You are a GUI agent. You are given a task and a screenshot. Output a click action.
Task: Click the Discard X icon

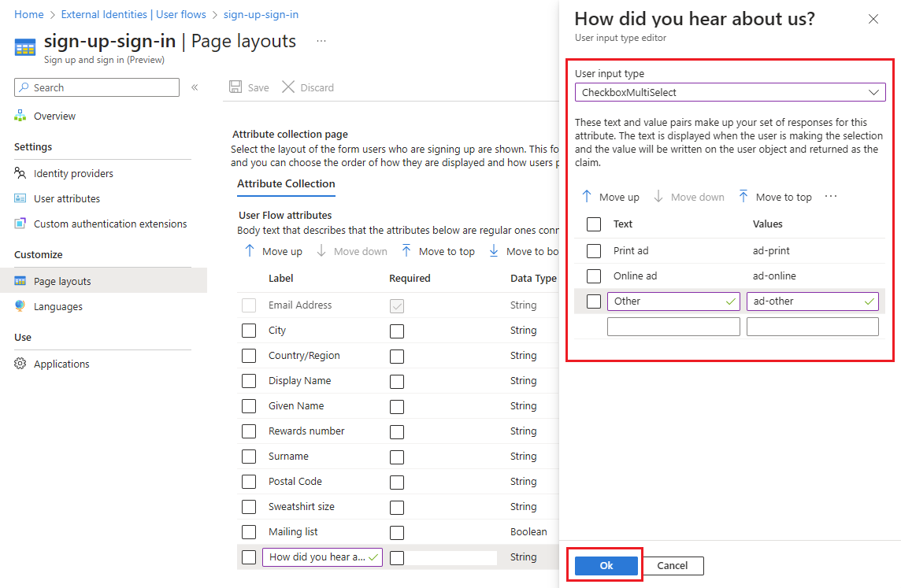coord(288,87)
